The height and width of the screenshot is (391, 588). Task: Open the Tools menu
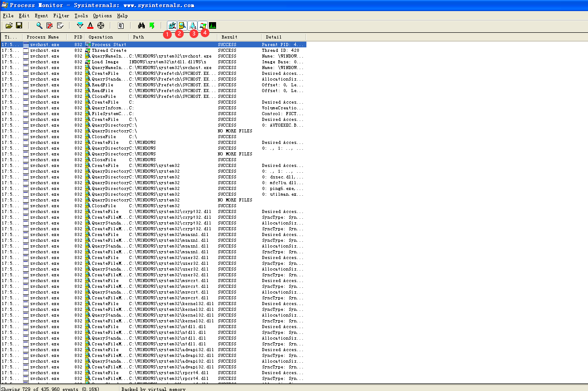(81, 15)
